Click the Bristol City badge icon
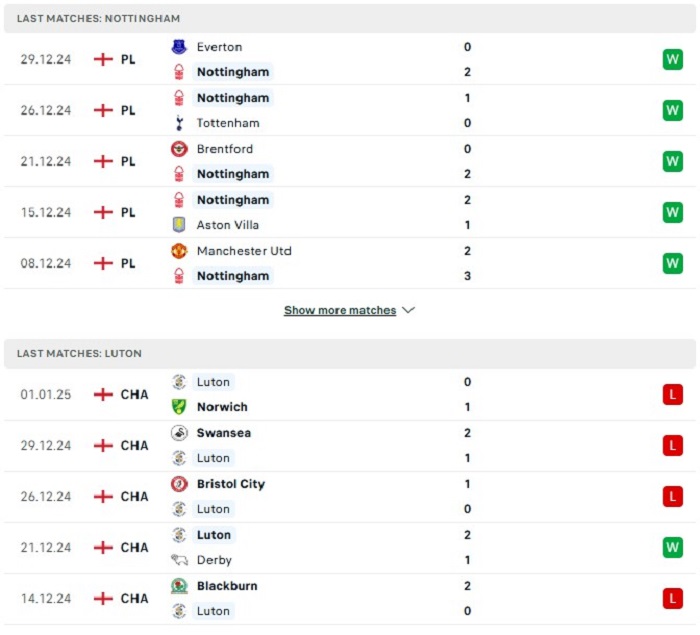700x635 pixels. tap(179, 484)
